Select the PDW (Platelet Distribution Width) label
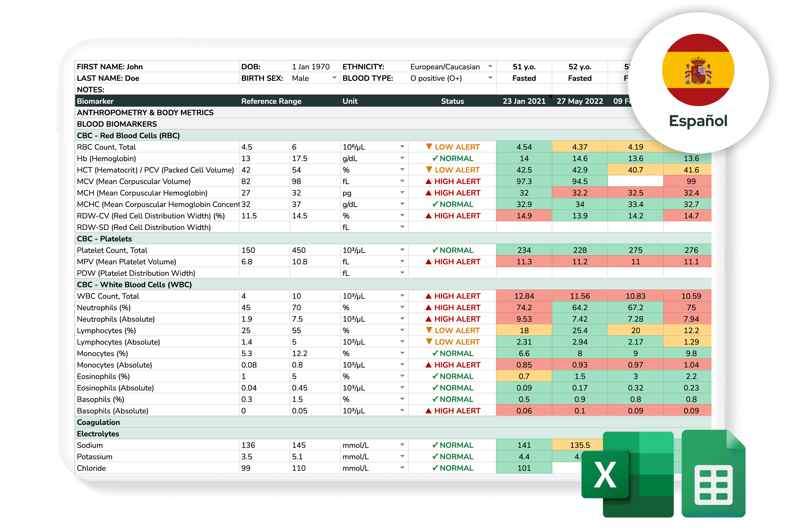This screenshot has width=800, height=532. (136, 273)
